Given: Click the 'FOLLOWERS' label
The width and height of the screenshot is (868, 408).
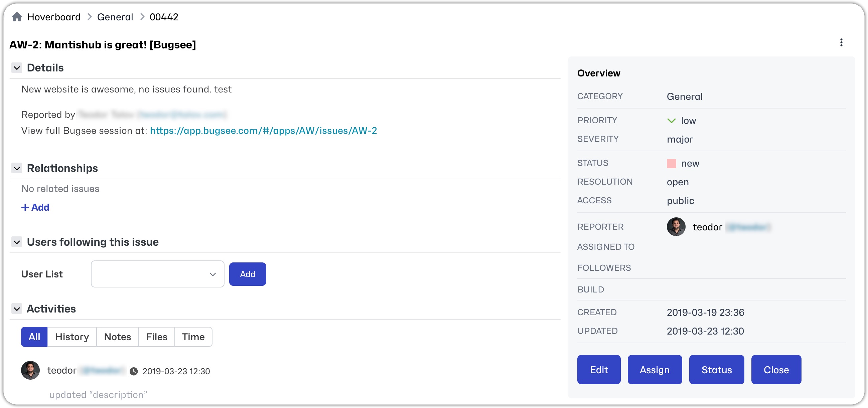Looking at the screenshot, I should [604, 268].
